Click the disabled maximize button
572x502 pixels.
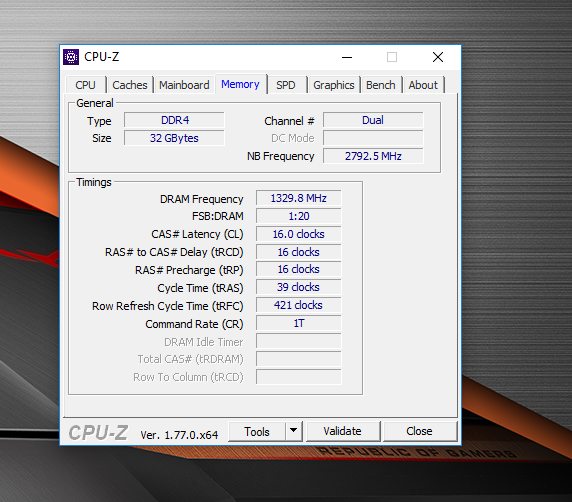[392, 57]
